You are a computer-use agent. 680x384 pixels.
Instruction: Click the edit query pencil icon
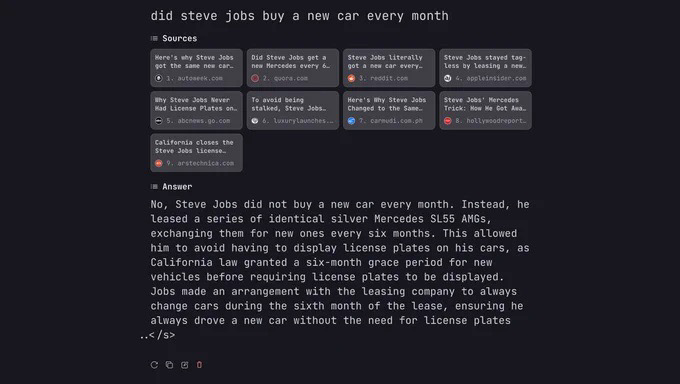click(184, 365)
